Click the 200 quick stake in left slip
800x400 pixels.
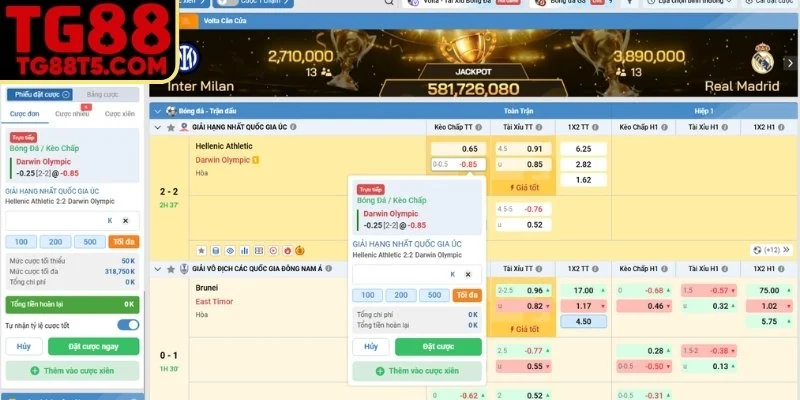(56, 242)
